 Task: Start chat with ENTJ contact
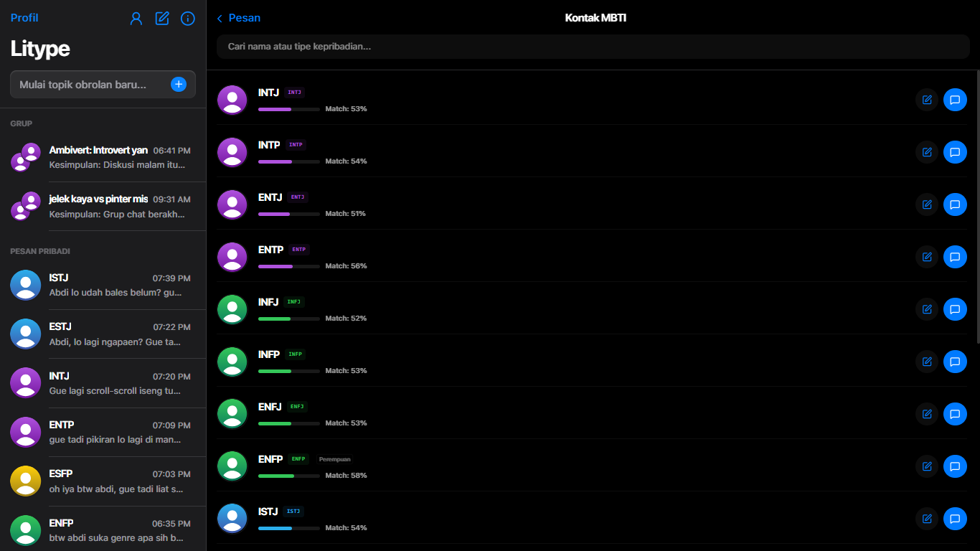(x=955, y=204)
